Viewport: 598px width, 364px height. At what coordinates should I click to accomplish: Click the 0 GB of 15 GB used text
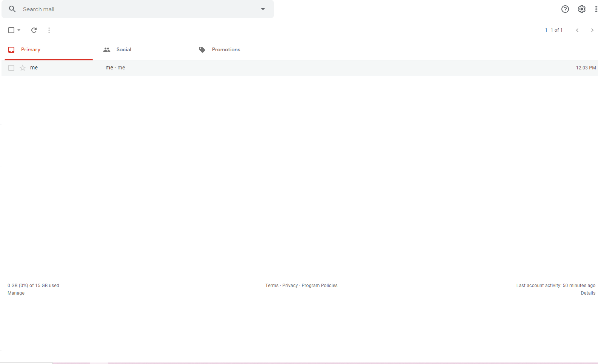pos(33,286)
